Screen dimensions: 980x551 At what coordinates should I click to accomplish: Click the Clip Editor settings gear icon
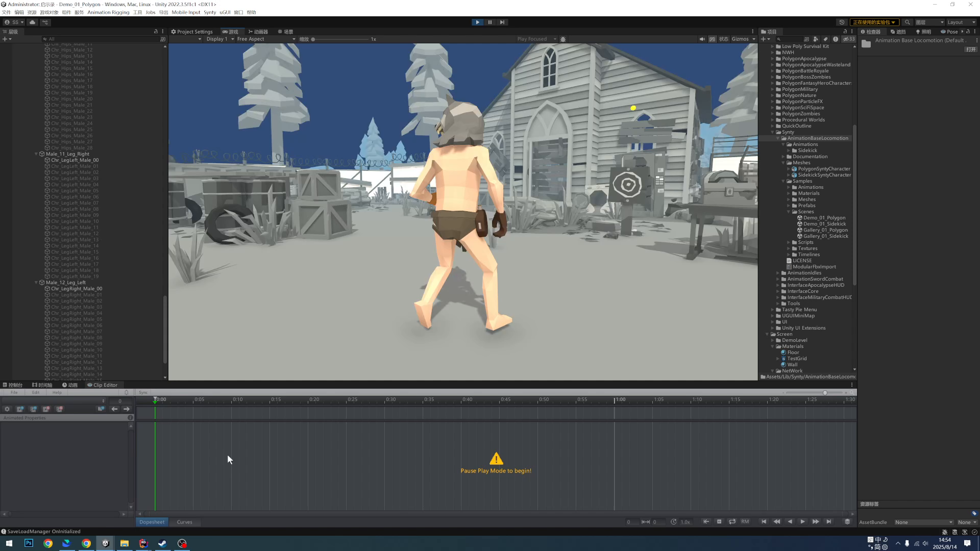tap(7, 409)
